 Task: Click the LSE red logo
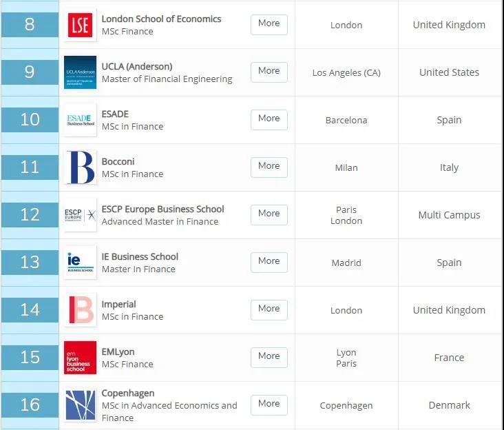[x=80, y=25]
